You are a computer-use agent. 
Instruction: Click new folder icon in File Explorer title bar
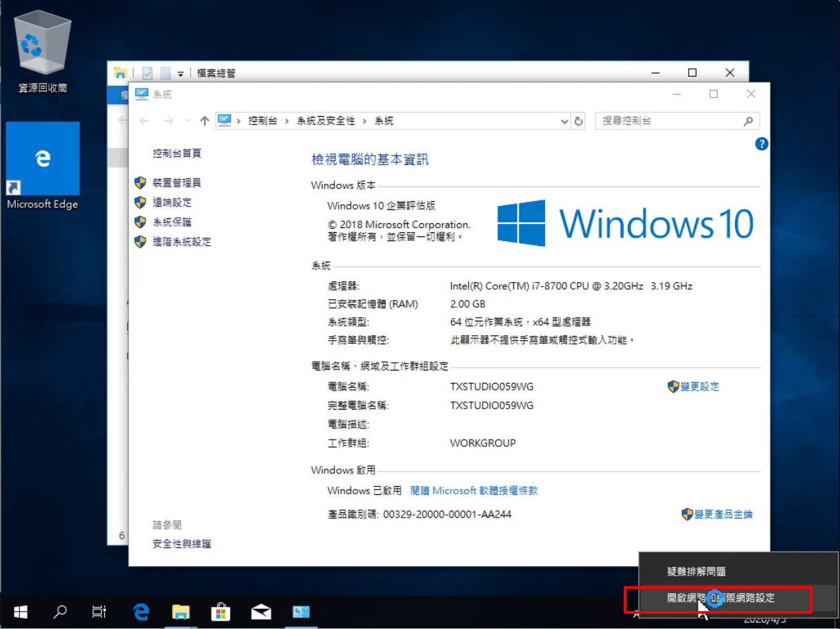point(165,73)
